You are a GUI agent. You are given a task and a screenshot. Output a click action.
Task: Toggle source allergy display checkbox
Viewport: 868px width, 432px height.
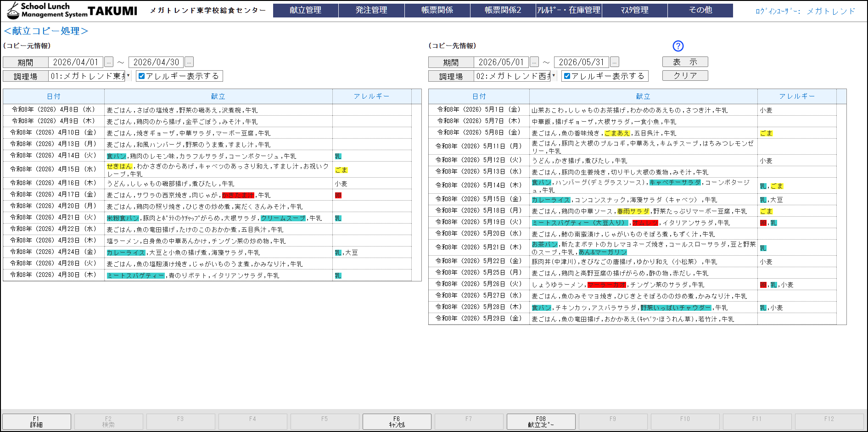142,76
